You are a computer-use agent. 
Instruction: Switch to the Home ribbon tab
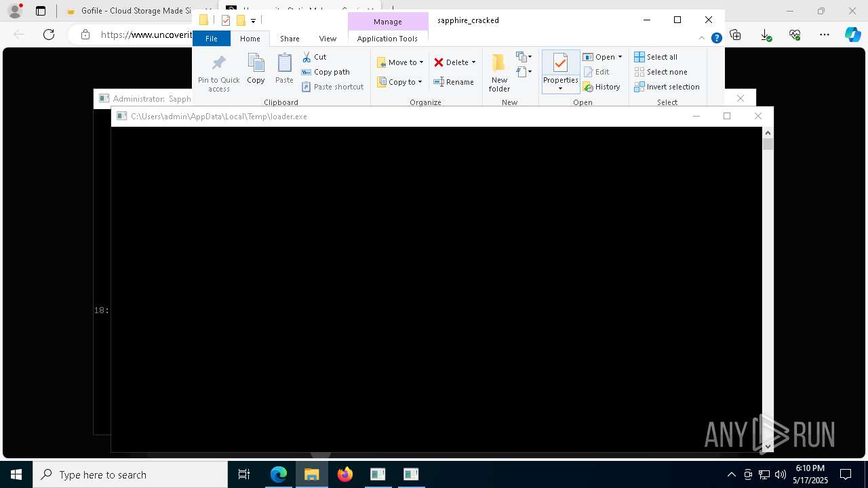pos(250,39)
